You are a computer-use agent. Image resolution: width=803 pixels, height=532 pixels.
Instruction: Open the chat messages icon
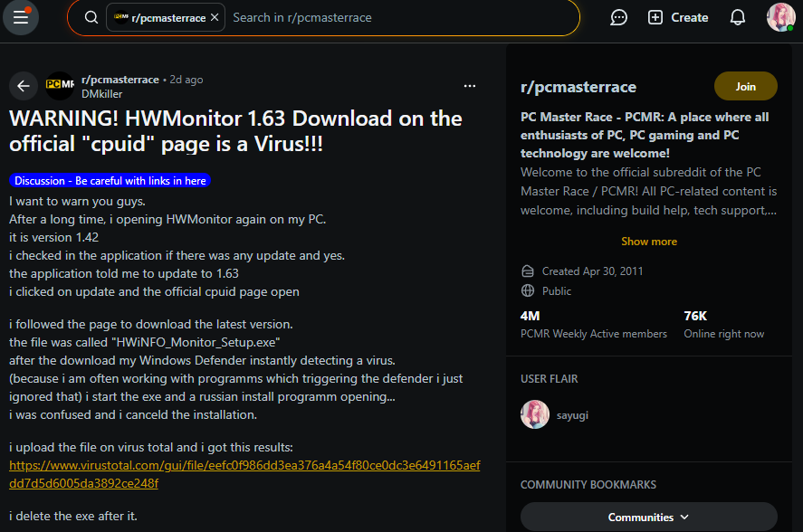click(619, 17)
